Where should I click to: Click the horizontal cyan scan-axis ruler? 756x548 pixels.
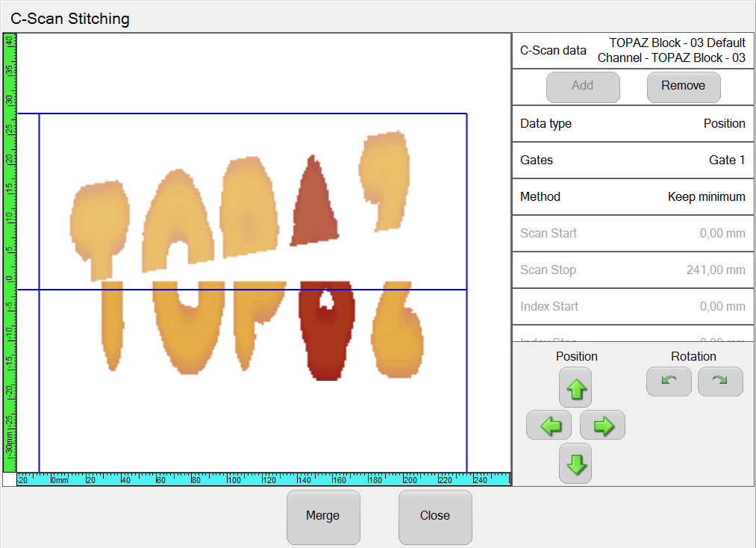tap(263, 479)
